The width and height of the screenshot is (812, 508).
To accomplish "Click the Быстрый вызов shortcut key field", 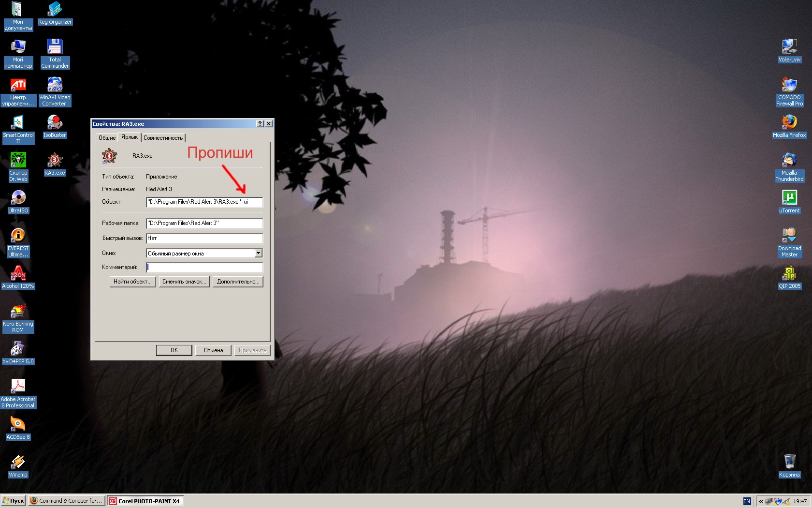I will point(204,239).
